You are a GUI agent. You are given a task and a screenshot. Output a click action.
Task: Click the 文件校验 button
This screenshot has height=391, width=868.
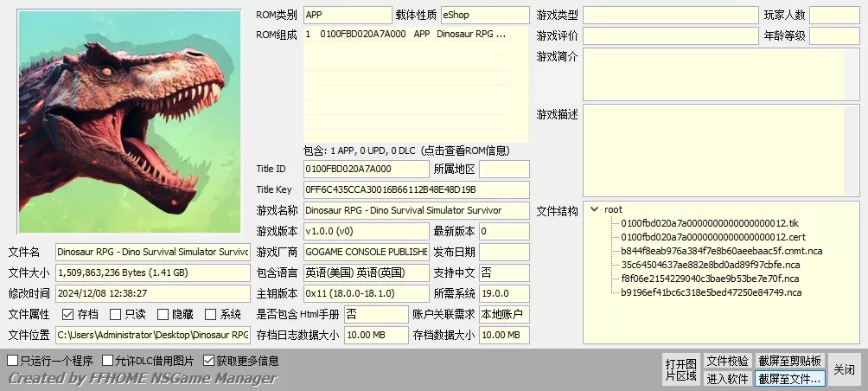pyautogui.click(x=727, y=361)
